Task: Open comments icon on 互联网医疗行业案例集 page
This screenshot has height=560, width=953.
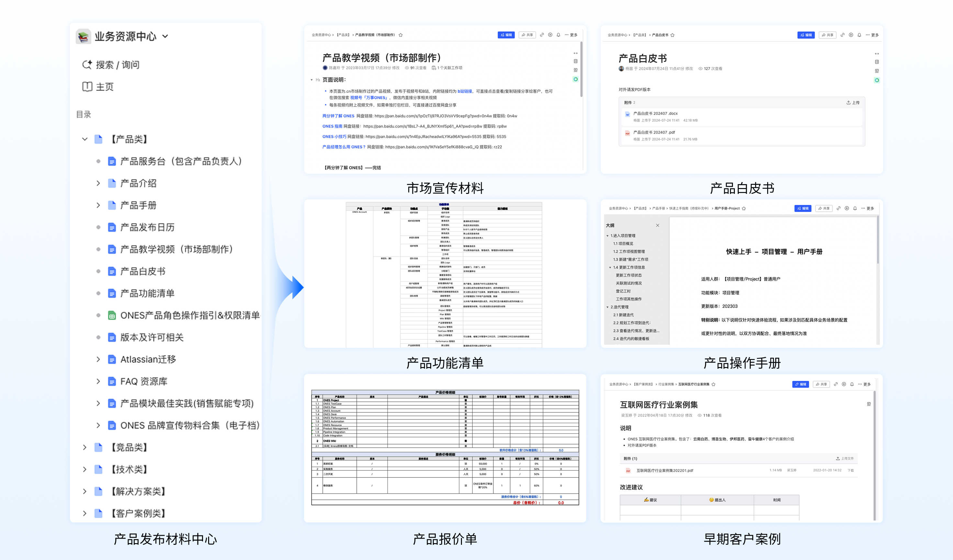Action: coord(869,404)
